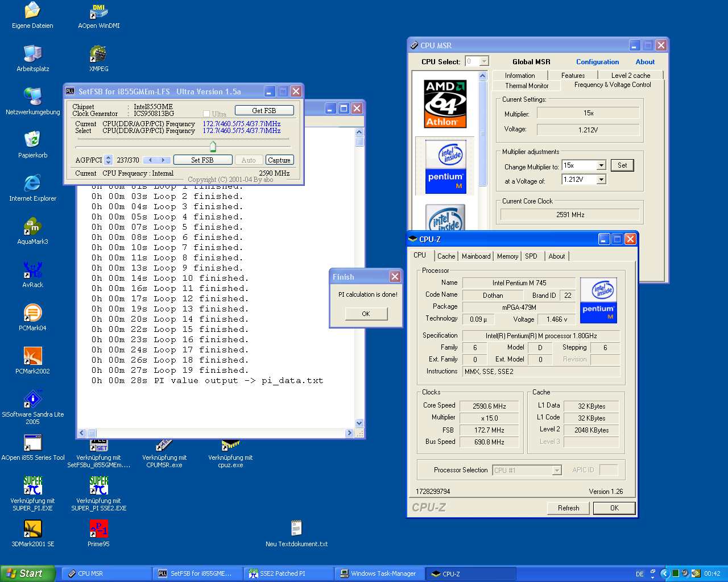Switch to the Information tab in CPU MSR
The image size is (728, 582).
520,76
